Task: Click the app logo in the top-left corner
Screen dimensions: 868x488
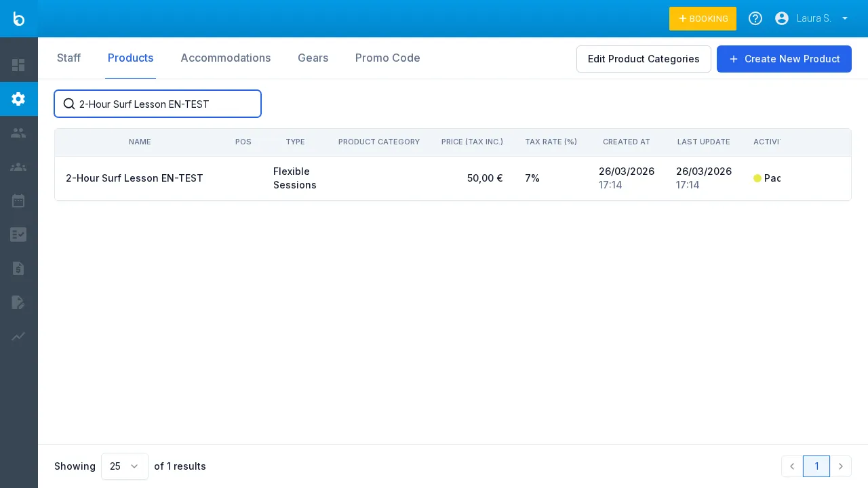Action: (19, 19)
